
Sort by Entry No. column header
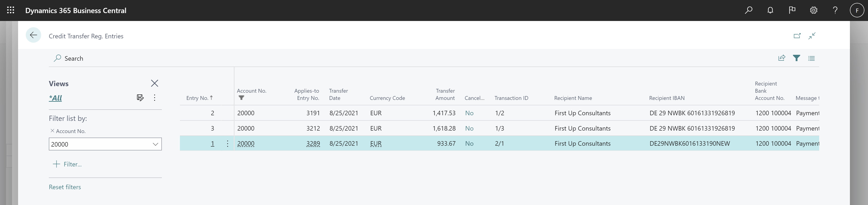pyautogui.click(x=199, y=98)
